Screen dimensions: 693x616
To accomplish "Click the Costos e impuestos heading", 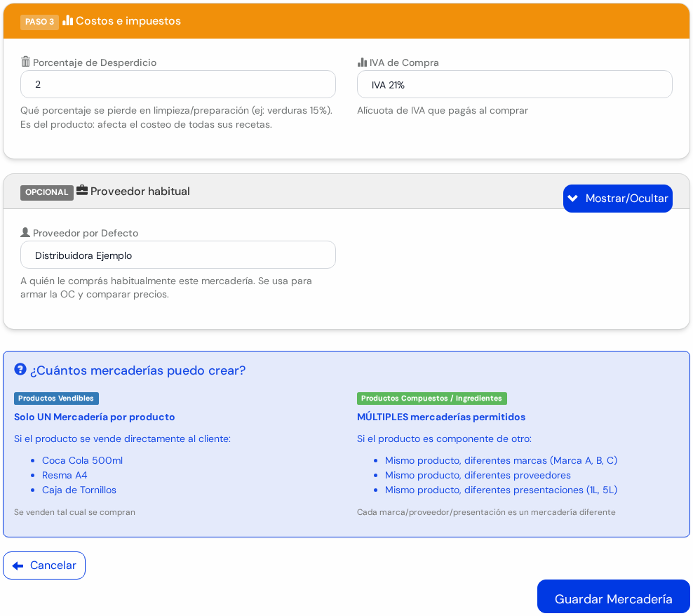I will pyautogui.click(x=128, y=21).
